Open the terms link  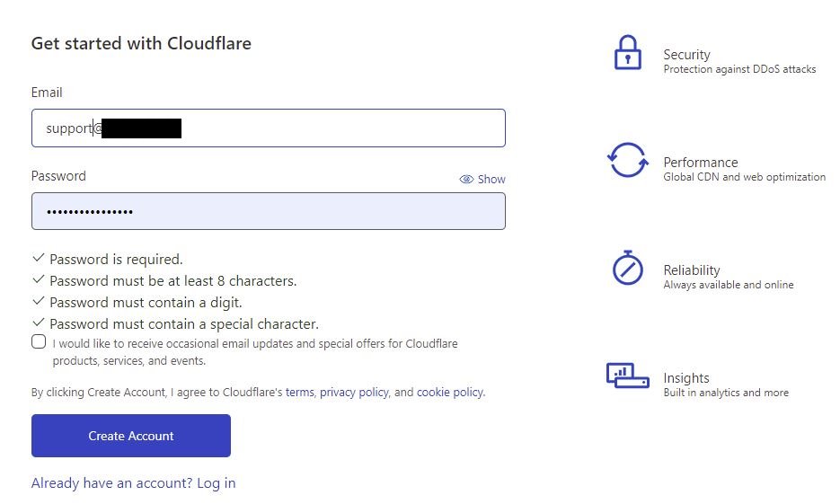pos(299,393)
